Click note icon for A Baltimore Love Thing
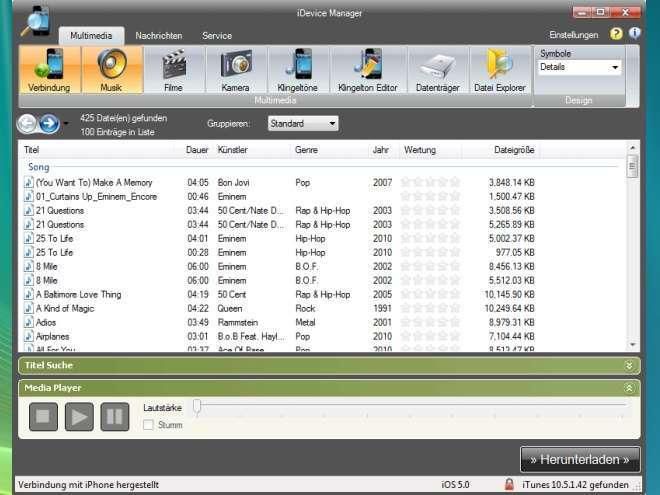 pyautogui.click(x=29, y=295)
